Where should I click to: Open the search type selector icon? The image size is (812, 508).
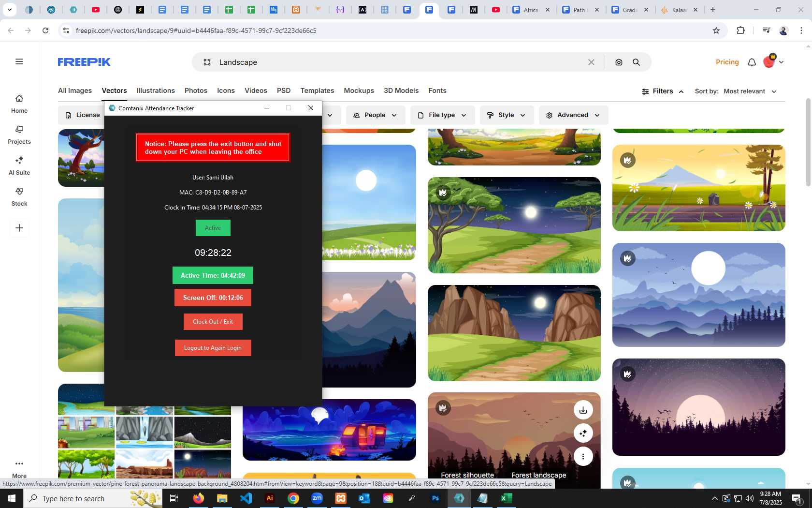(x=207, y=62)
